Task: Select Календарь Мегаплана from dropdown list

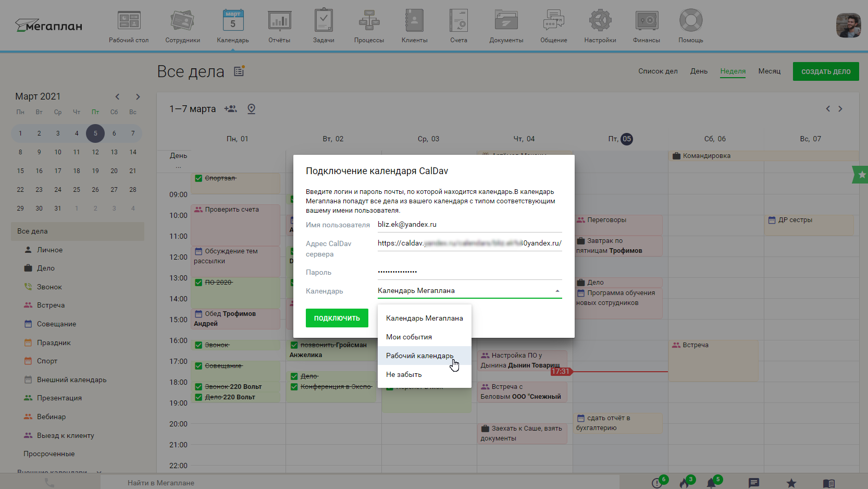Action: pos(425,318)
